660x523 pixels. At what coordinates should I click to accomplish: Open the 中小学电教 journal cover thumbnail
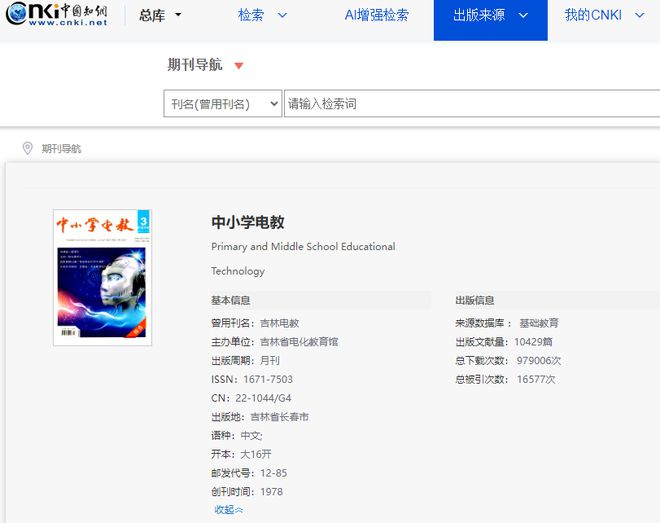[x=102, y=277]
